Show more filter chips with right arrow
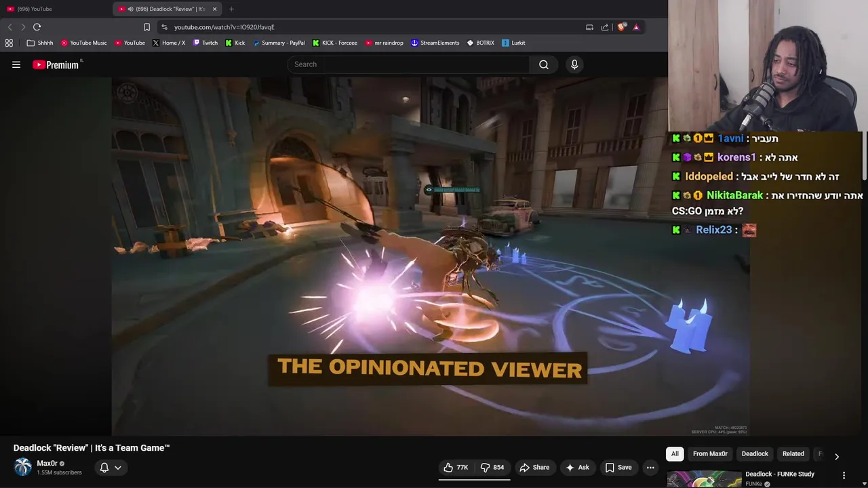Viewport: 868px width, 488px height. pyautogui.click(x=837, y=456)
